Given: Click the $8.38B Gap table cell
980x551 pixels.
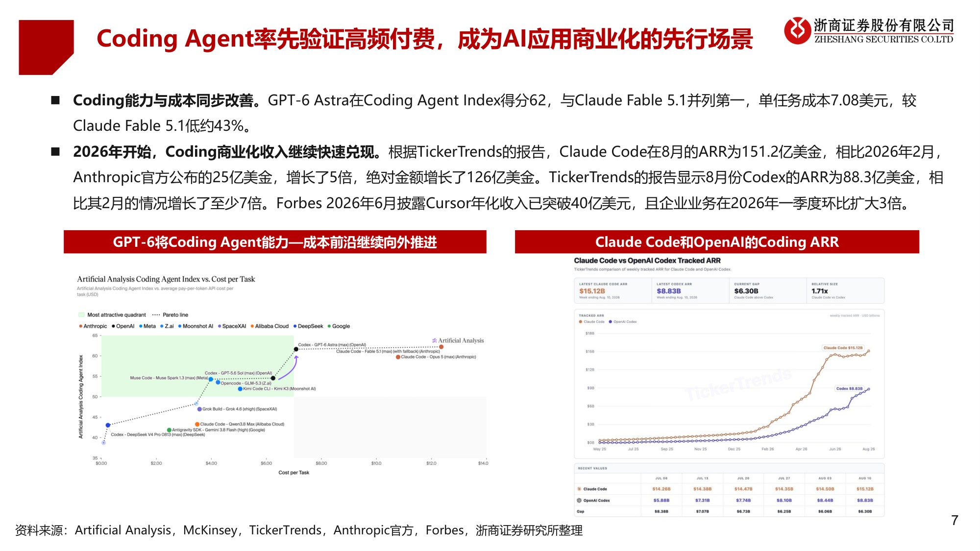Looking at the screenshot, I should [x=661, y=511].
